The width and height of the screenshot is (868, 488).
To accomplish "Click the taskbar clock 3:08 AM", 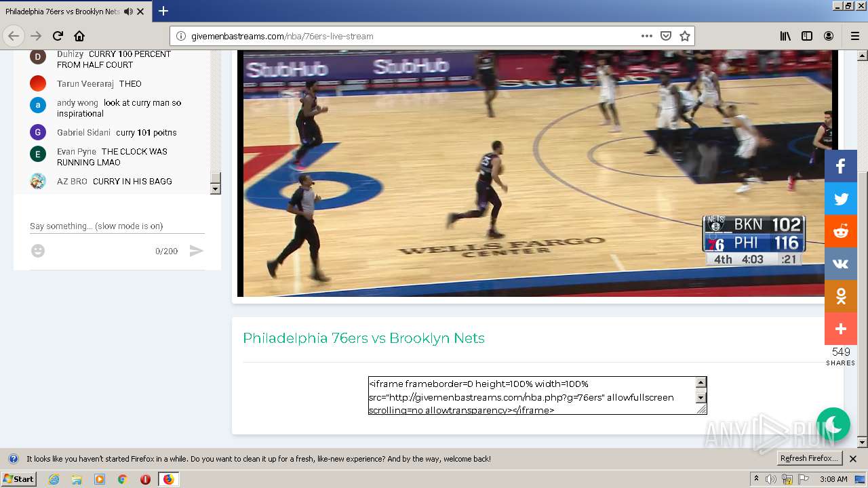I will (x=833, y=479).
